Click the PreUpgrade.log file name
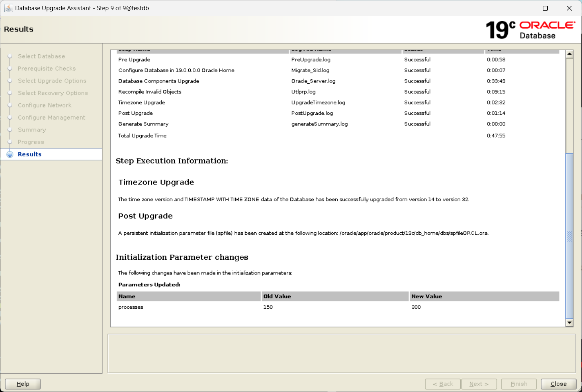The image size is (582, 392). pos(311,60)
